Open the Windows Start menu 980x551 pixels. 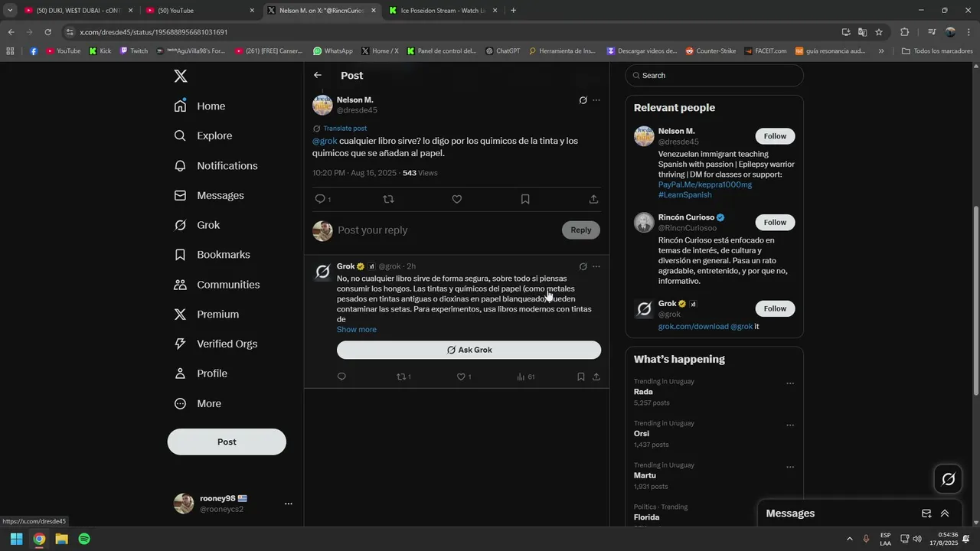16,539
